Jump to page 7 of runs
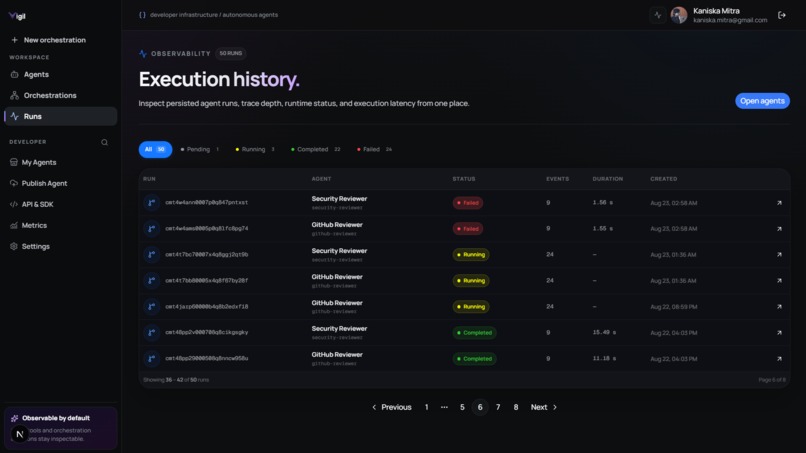The image size is (806, 453). [498, 407]
